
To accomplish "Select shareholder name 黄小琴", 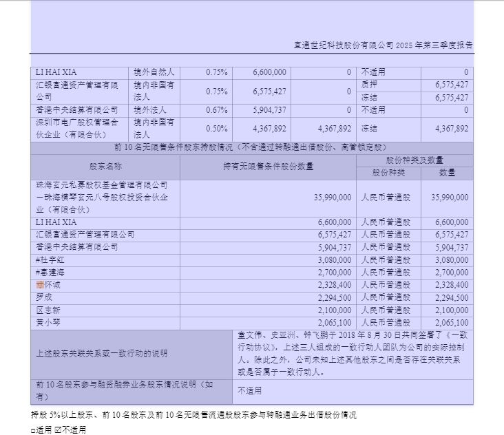I will 50,322.
